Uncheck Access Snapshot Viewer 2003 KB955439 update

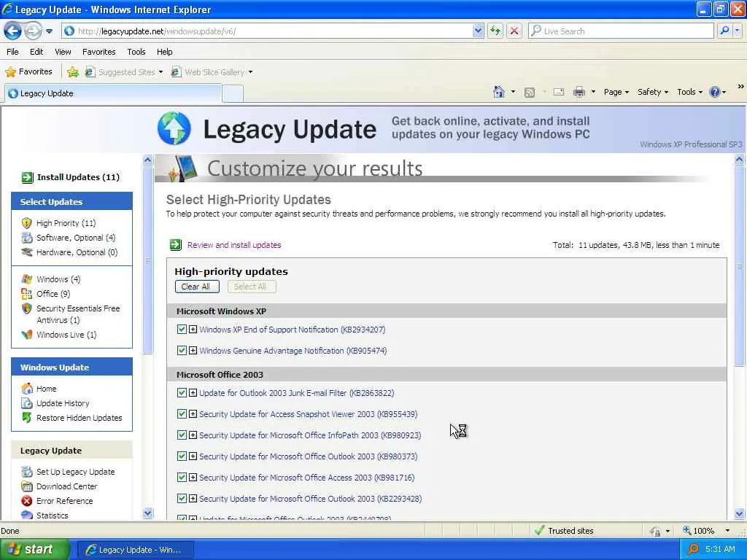click(182, 414)
